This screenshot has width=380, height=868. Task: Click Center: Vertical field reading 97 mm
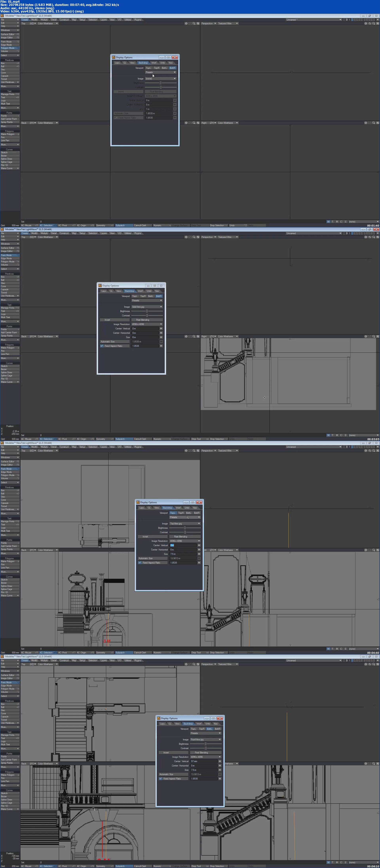204,761
